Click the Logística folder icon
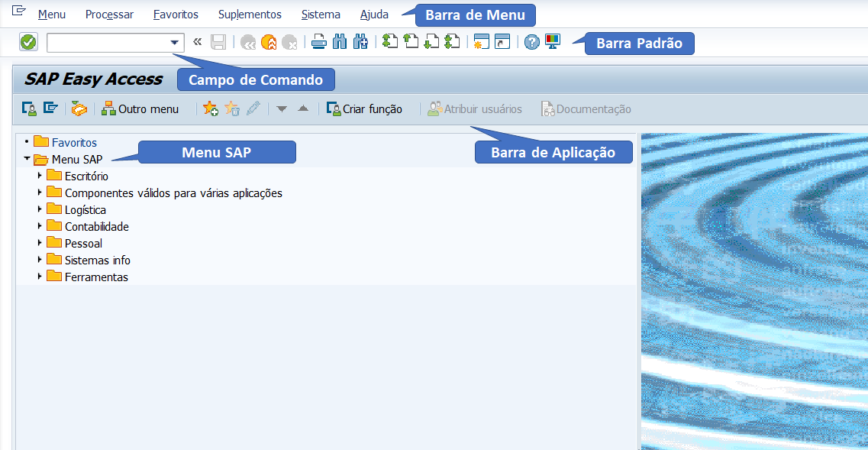 (x=54, y=209)
